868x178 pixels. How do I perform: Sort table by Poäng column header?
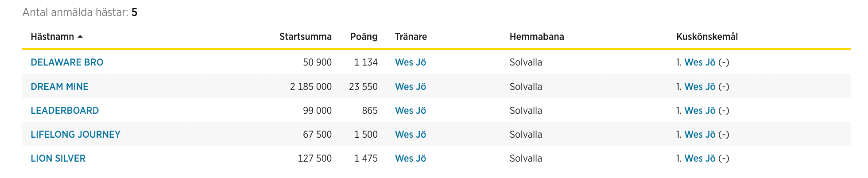coord(364,37)
